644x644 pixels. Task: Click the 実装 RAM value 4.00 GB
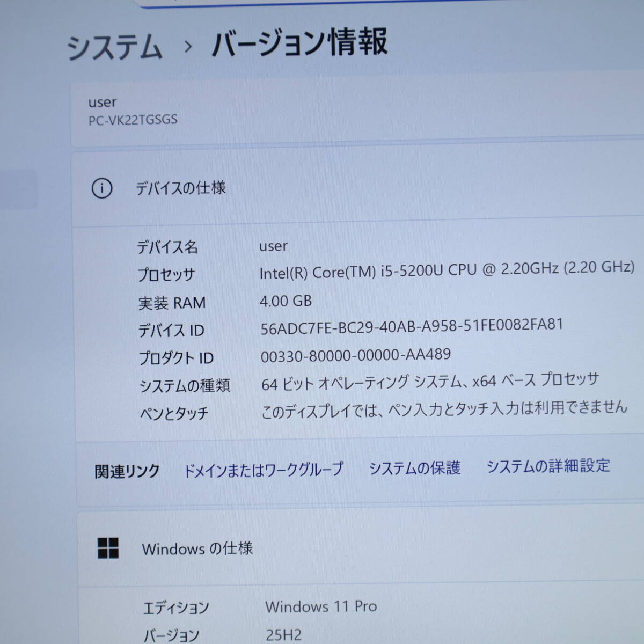point(286,301)
